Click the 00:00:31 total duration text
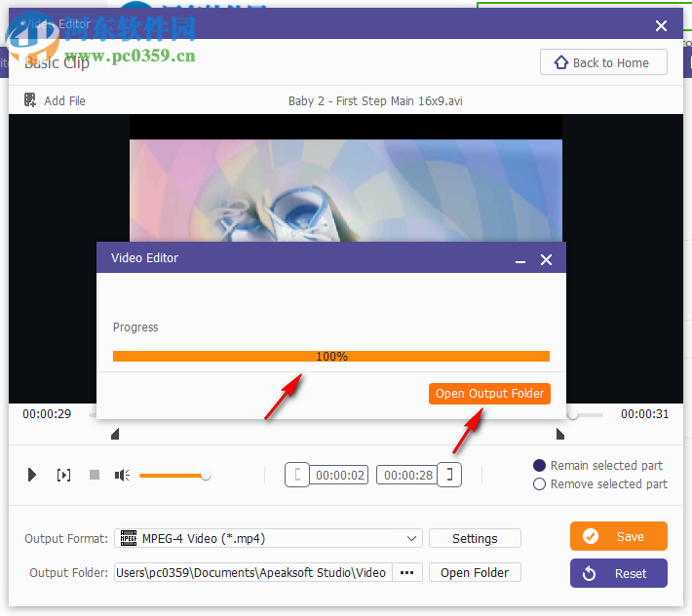The height and width of the screenshot is (616, 692). point(644,414)
